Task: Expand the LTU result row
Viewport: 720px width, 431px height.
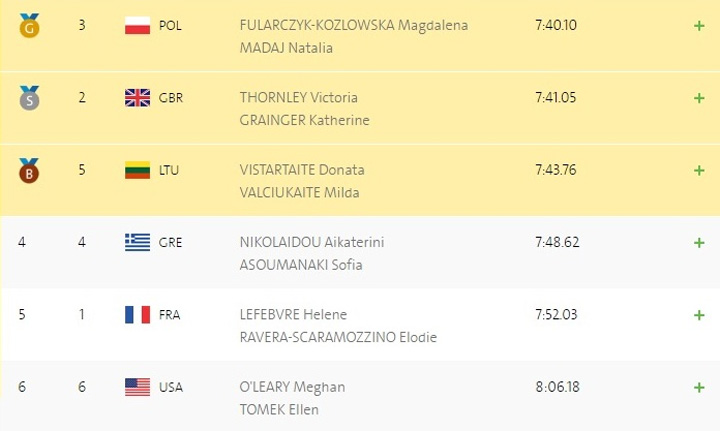Action: point(699,170)
